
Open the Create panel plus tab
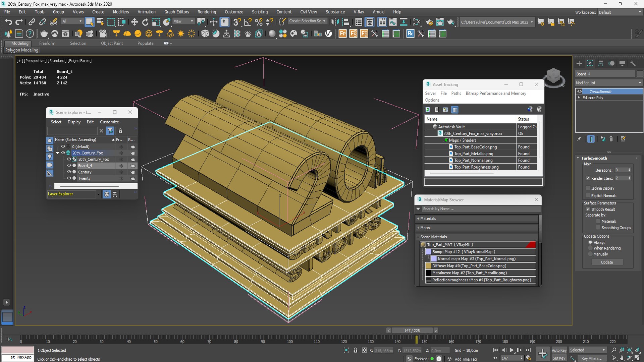coord(579,63)
